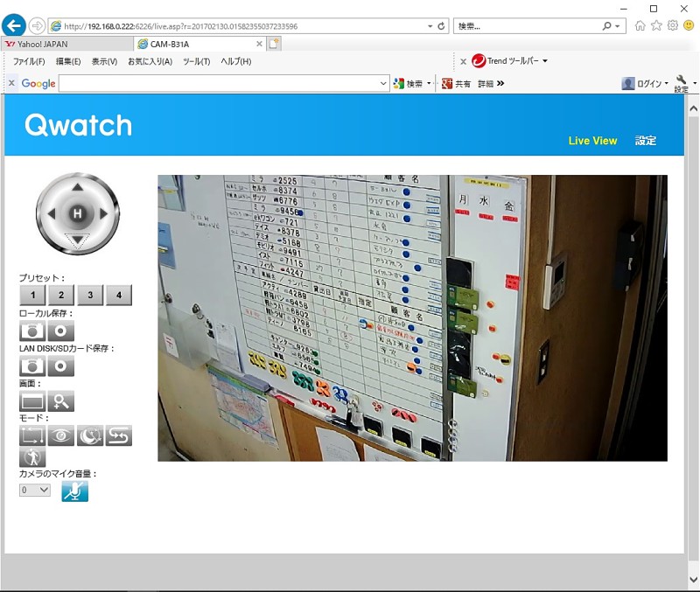Open the ツール(T) menu
This screenshot has height=592, width=700.
tap(196, 61)
